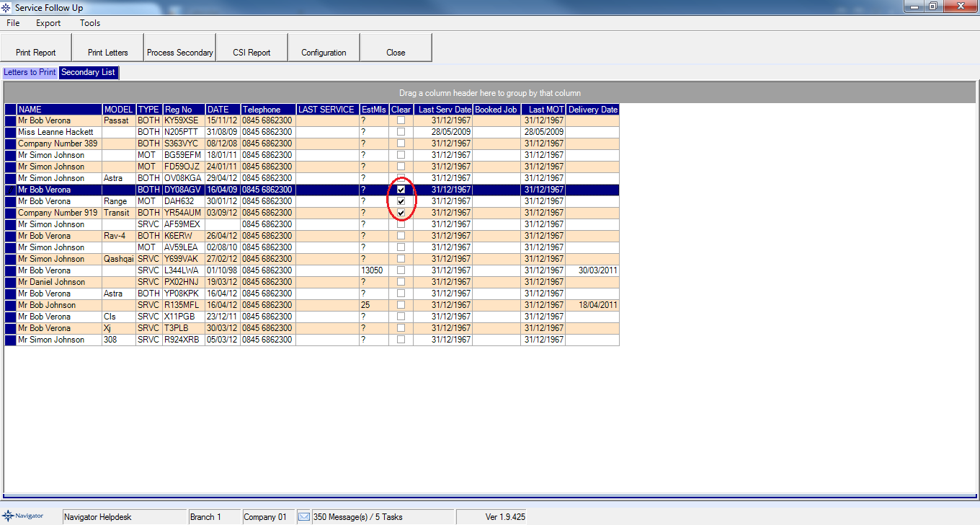
Task: Click the reg number AV59LEA
Action: [x=184, y=247]
